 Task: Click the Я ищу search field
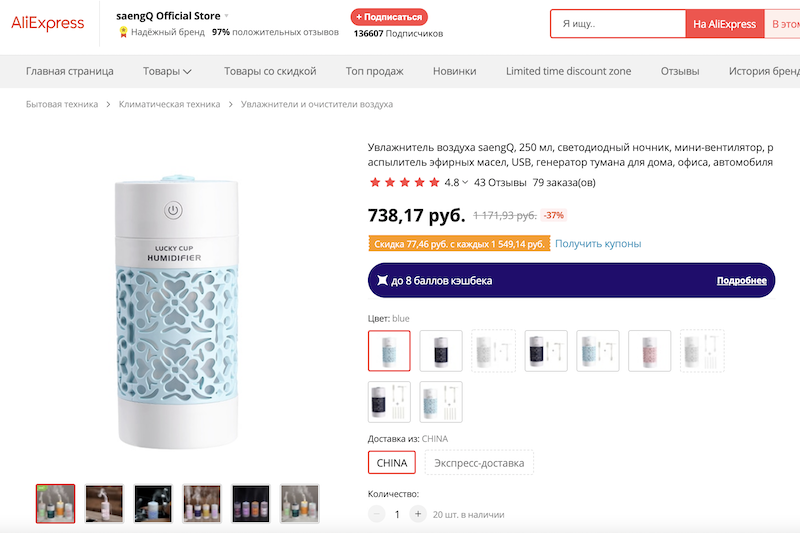(x=617, y=24)
